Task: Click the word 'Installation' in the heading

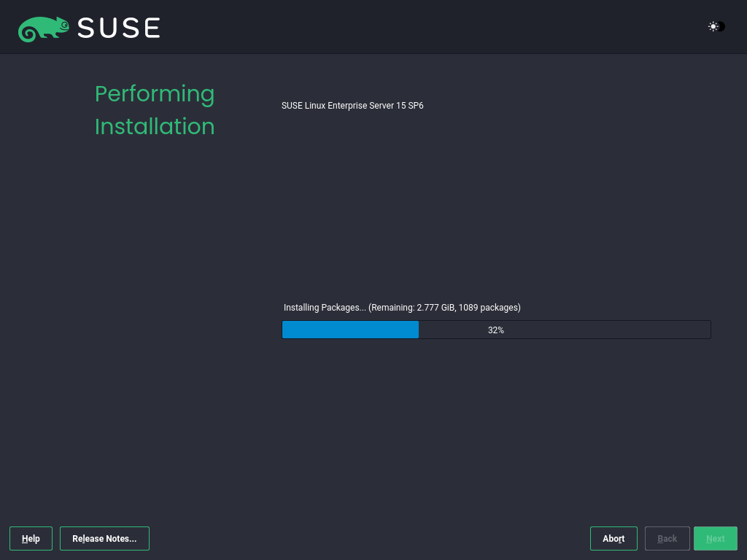Action: 155,126
